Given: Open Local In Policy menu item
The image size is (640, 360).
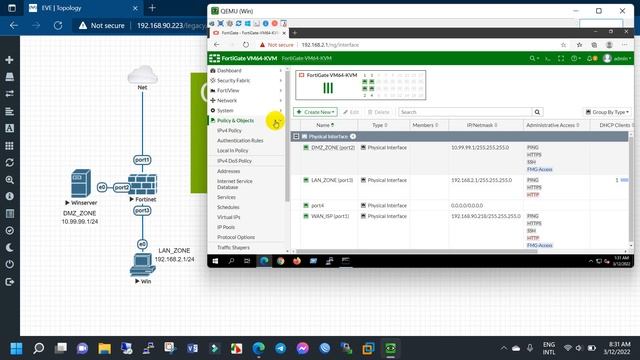Looking at the screenshot, I should click(232, 151).
